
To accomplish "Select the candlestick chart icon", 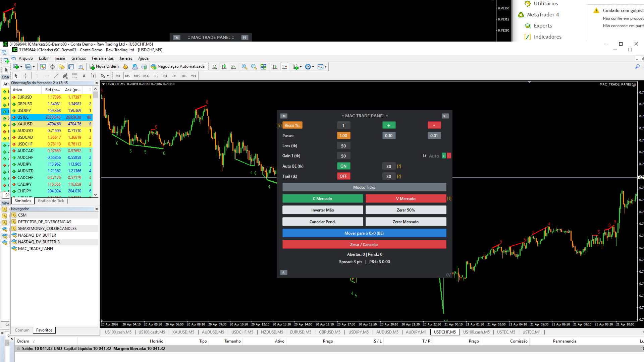I will click(224, 67).
